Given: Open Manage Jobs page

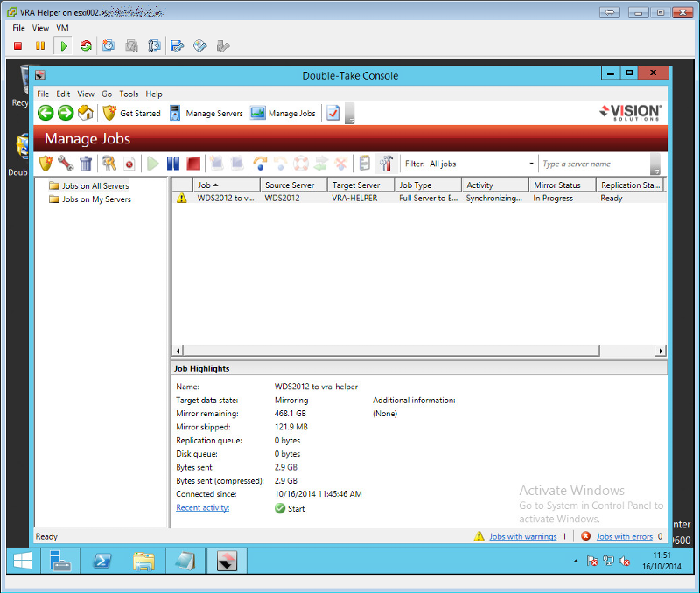Looking at the screenshot, I should pos(283,113).
